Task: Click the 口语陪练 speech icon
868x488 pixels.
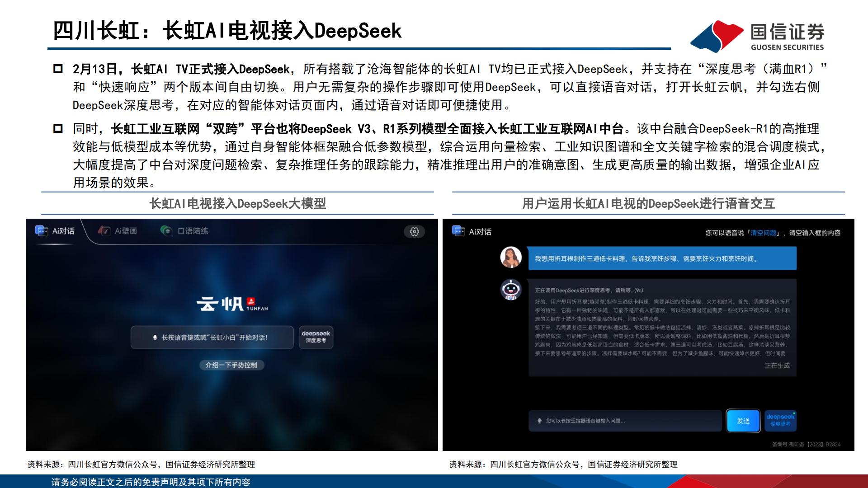Action: tap(166, 231)
